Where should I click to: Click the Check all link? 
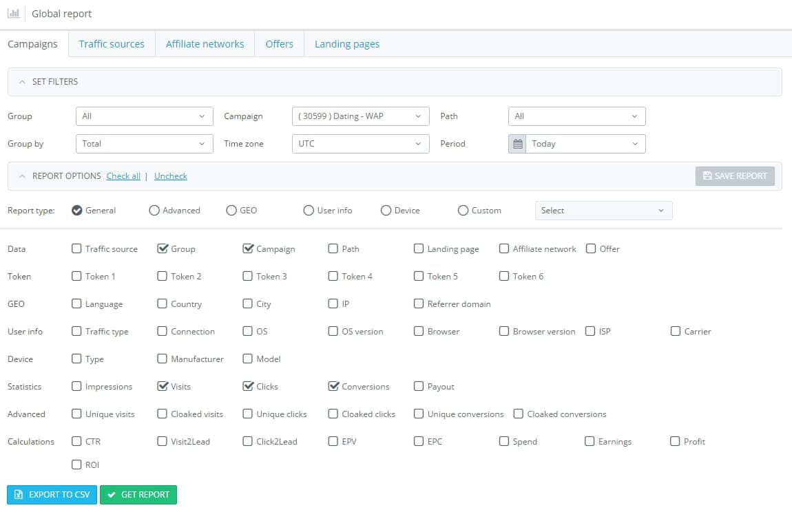[x=123, y=176]
